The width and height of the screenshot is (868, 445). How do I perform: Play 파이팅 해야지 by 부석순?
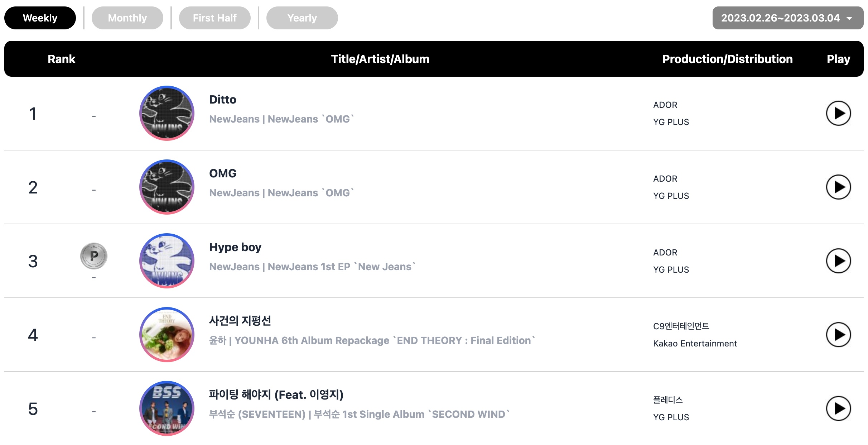coord(838,408)
